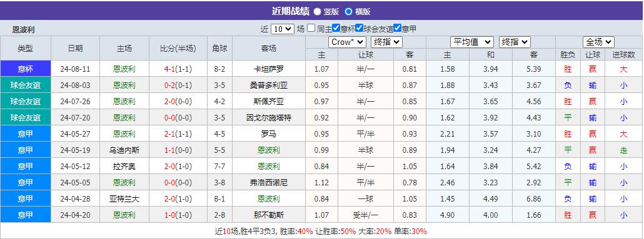Viewport: 644px width, 239px height.
Task: Open the Crow* bookmaker dropdown
Action: click(x=347, y=42)
